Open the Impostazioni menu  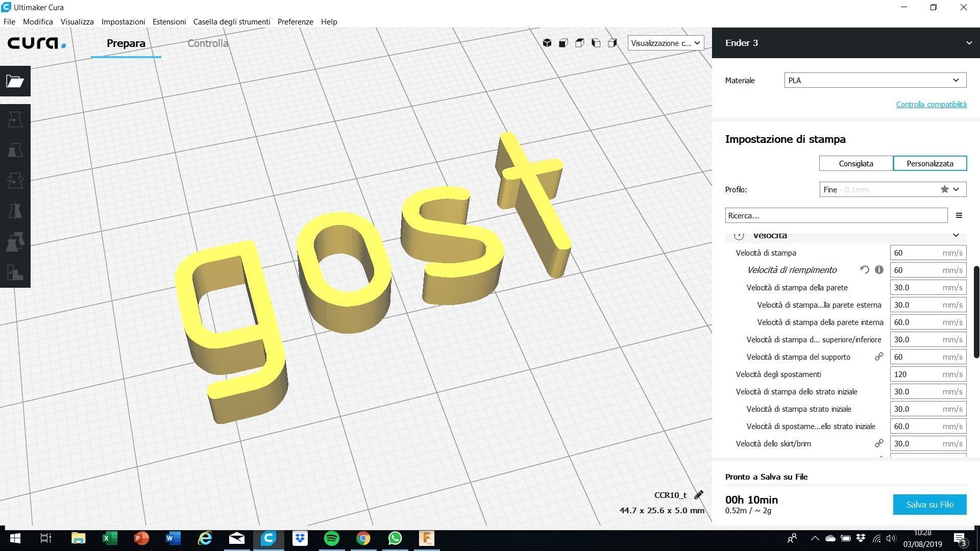pyautogui.click(x=123, y=22)
